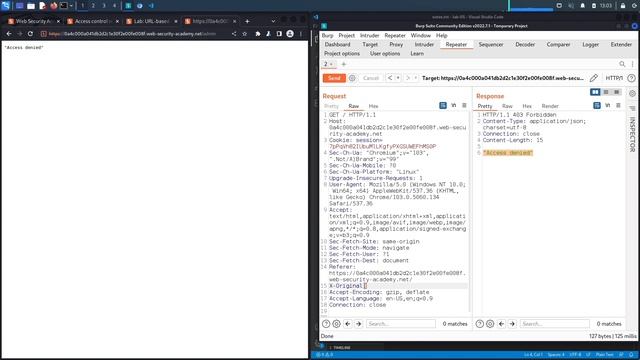Open the Project options tab
Viewport: 640px width, 360px height.
tap(342, 53)
